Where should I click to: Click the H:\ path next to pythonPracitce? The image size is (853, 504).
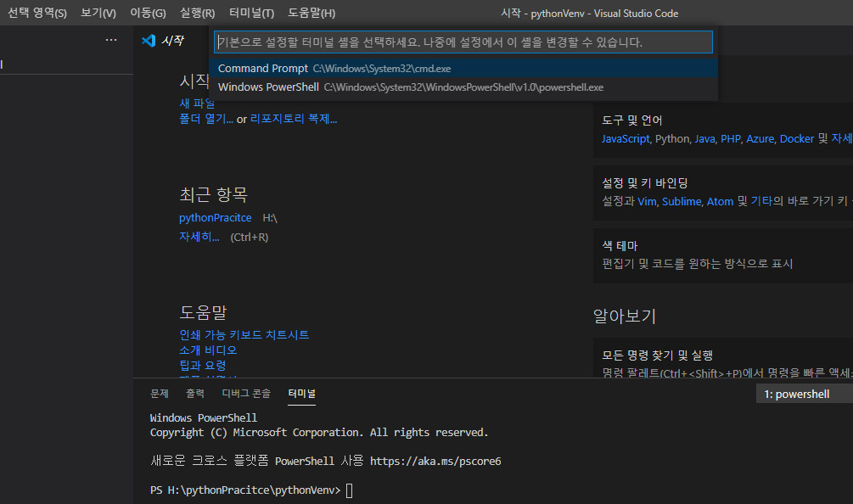270,218
